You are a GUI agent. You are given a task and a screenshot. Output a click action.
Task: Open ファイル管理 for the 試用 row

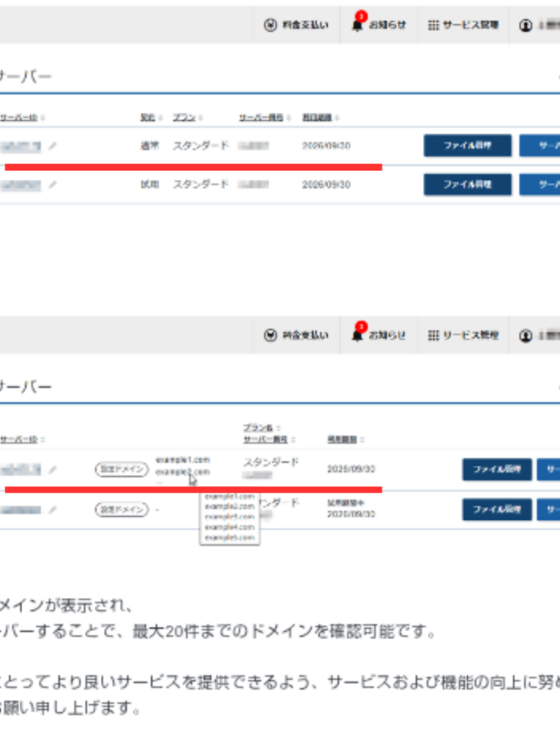coord(467,184)
